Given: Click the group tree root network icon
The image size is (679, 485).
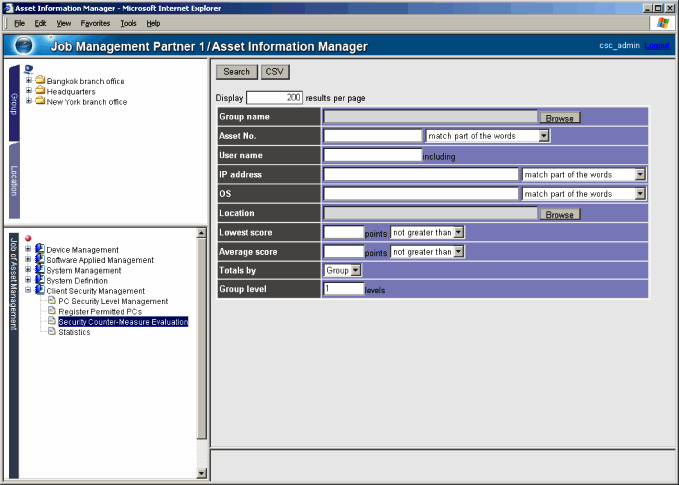Looking at the screenshot, I should point(28,69).
